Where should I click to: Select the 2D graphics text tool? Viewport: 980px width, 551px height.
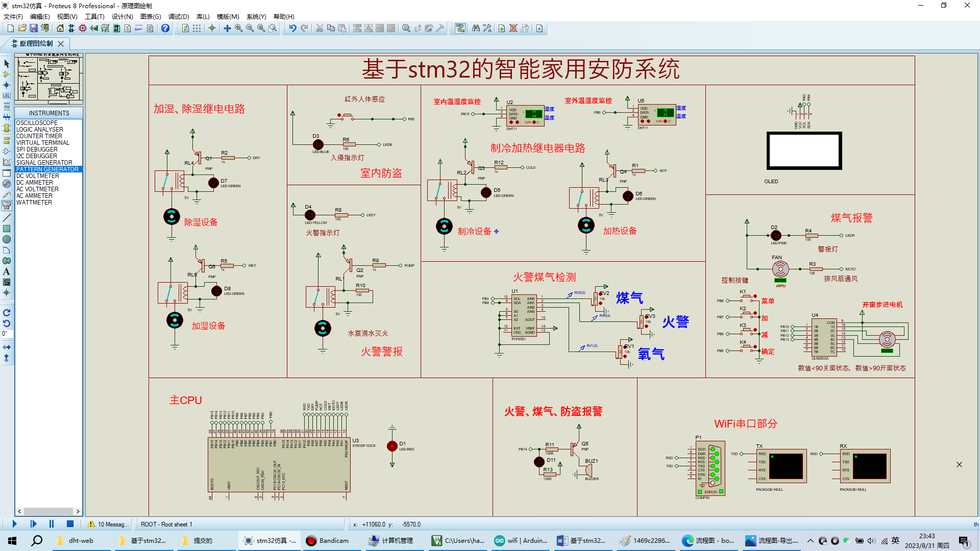[x=7, y=271]
